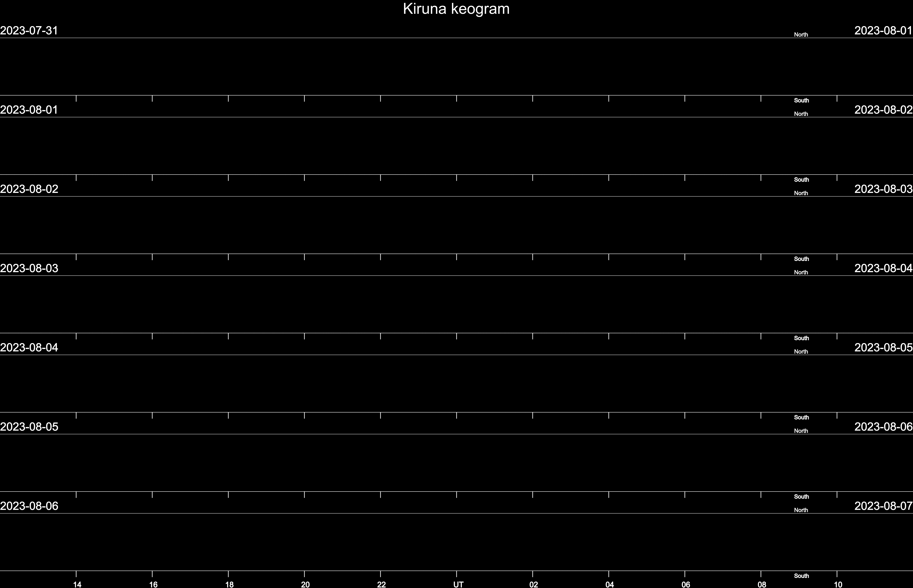Click the 'UT' midnight axis label
Image resolution: width=913 pixels, height=588 pixels.
[458, 584]
